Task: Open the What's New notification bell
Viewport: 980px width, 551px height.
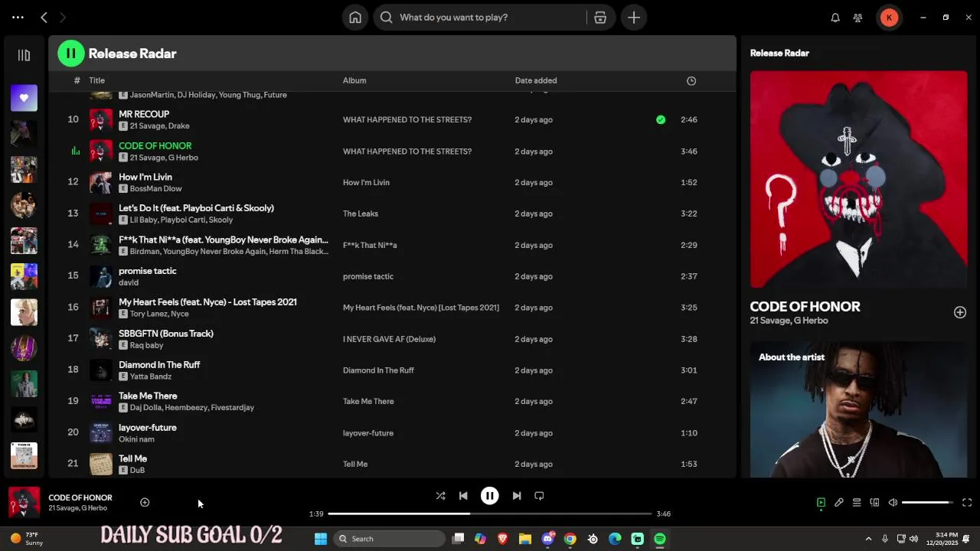Action: coord(835,18)
